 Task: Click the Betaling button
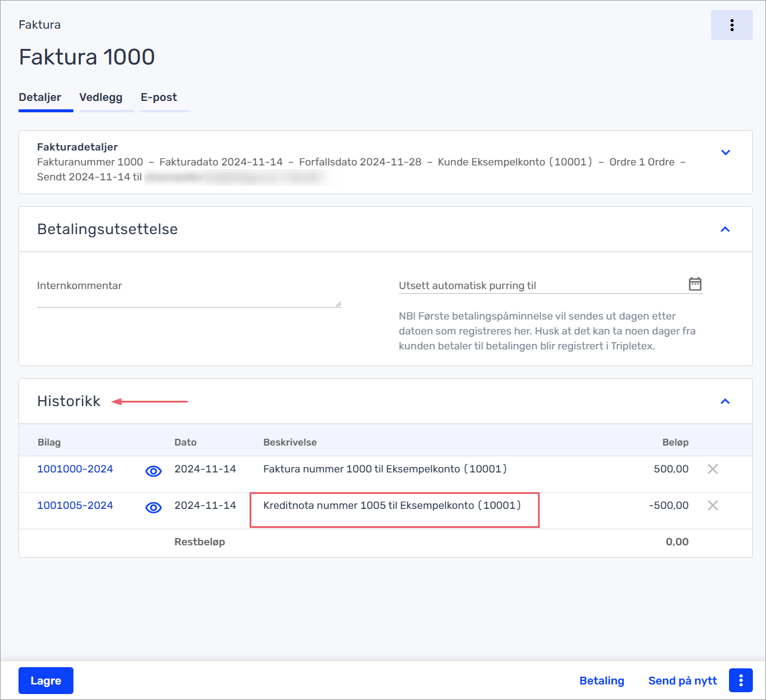[602, 680]
